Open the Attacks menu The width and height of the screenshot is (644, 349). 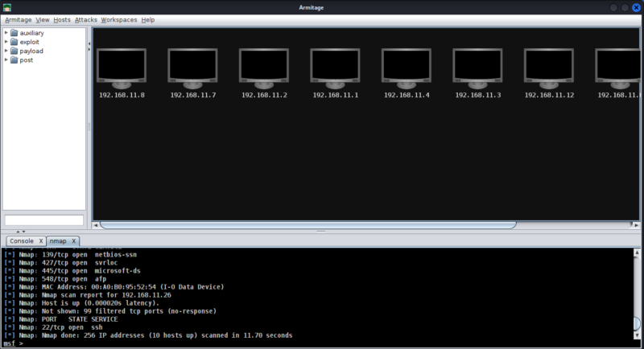pos(85,19)
